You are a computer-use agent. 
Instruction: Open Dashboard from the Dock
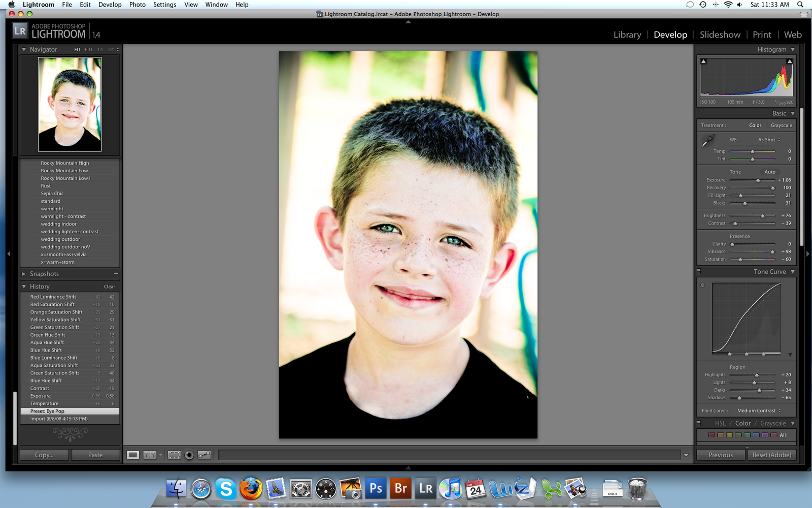tap(325, 489)
